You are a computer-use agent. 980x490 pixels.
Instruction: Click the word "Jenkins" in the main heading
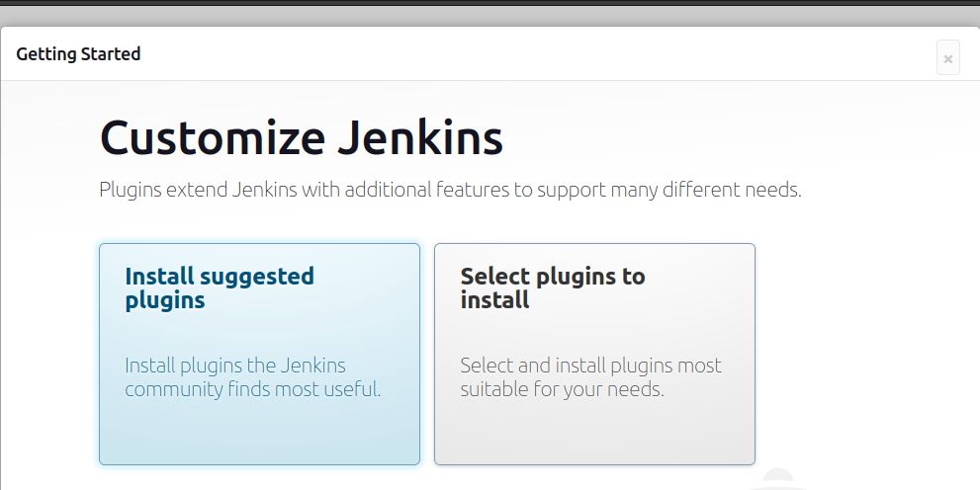420,138
